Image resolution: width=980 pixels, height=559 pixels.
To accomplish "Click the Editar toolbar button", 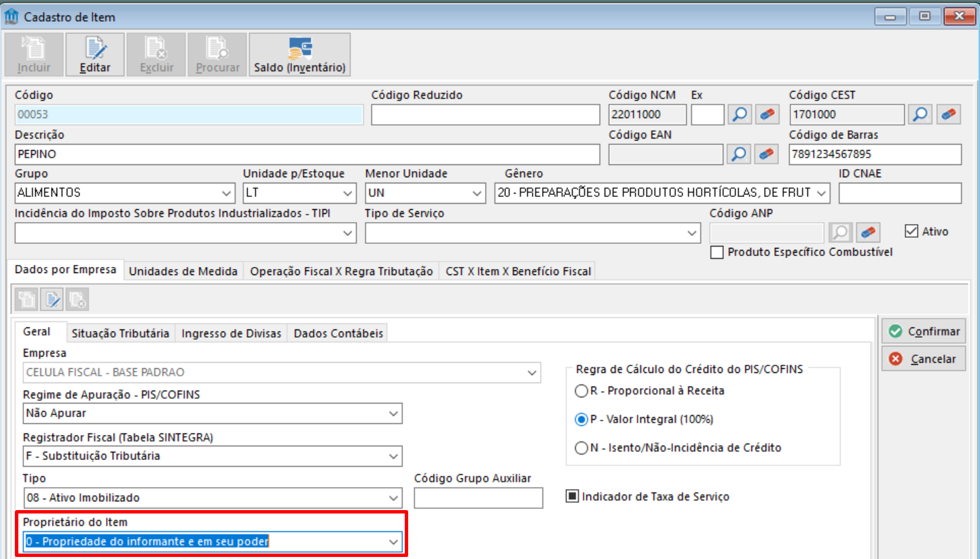I will tap(95, 54).
